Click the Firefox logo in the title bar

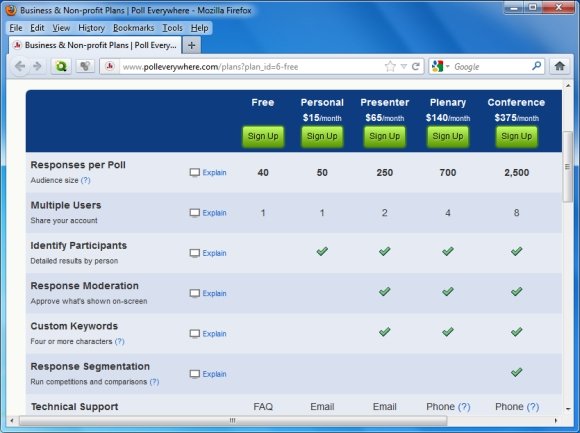coord(11,10)
